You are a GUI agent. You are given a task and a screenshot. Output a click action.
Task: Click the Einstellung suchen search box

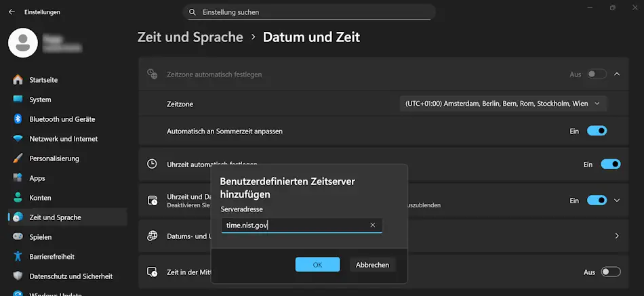click(309, 12)
